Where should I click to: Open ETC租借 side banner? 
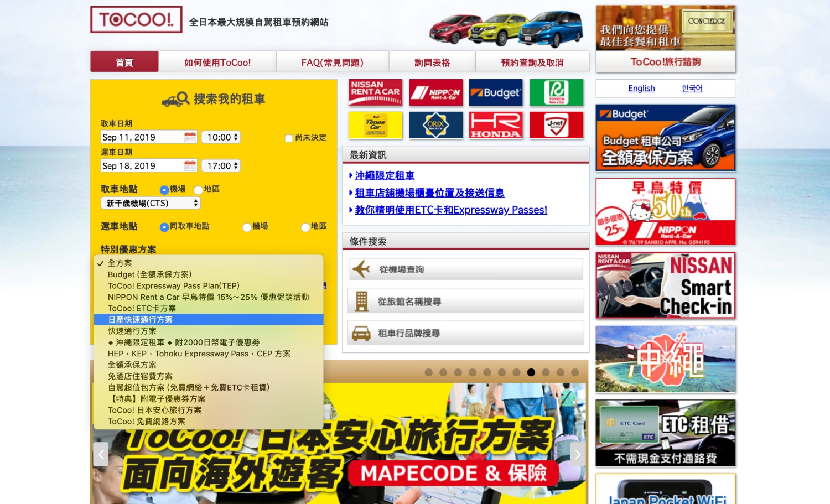(666, 433)
